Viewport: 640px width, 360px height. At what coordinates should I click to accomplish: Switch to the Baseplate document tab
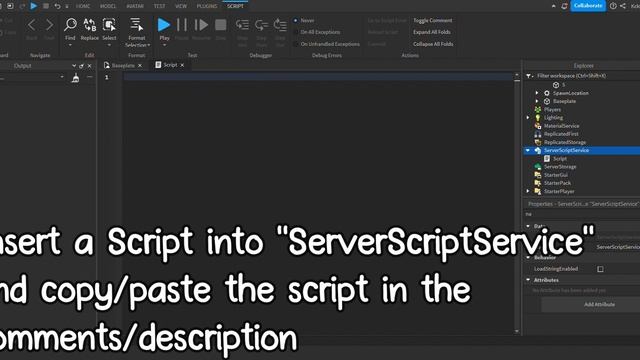[123, 65]
